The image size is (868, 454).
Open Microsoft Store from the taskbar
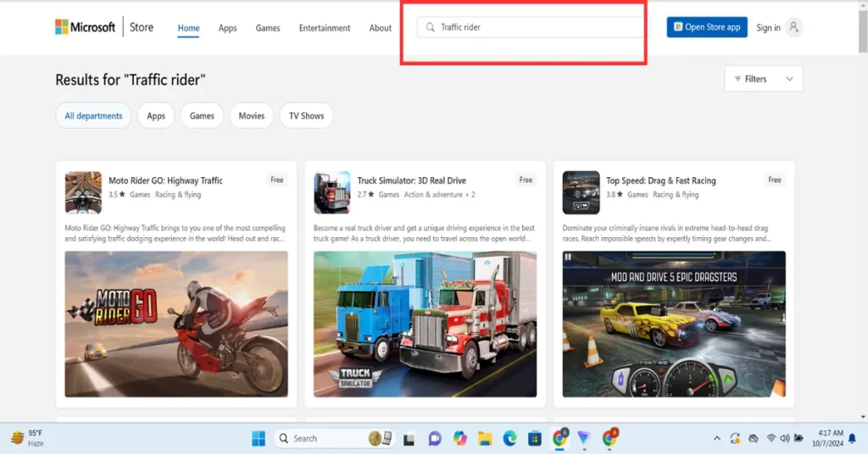[x=535, y=438]
